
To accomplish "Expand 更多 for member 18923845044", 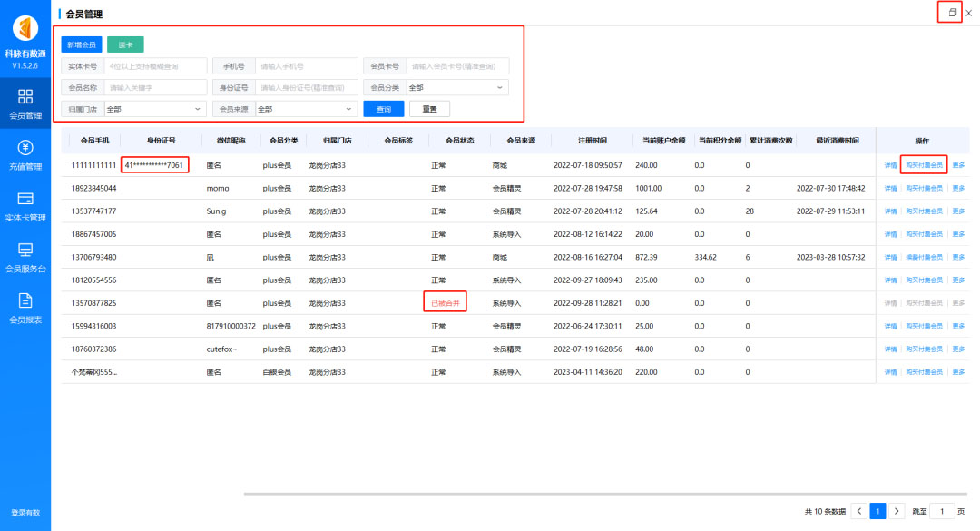I will pyautogui.click(x=958, y=188).
